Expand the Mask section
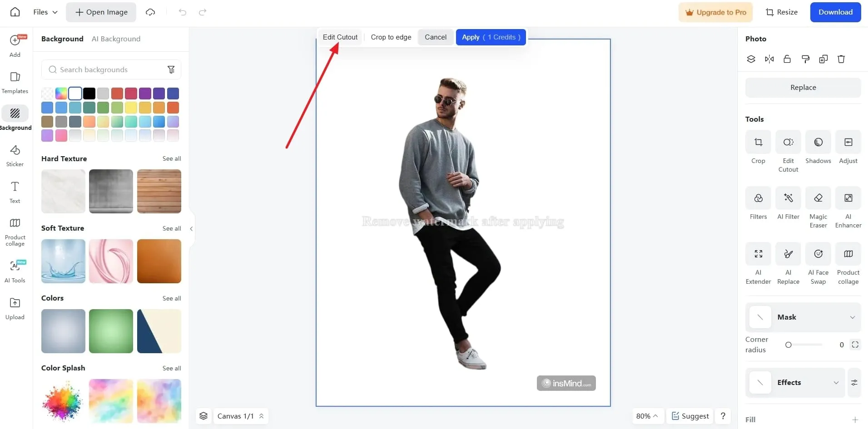 point(852,317)
